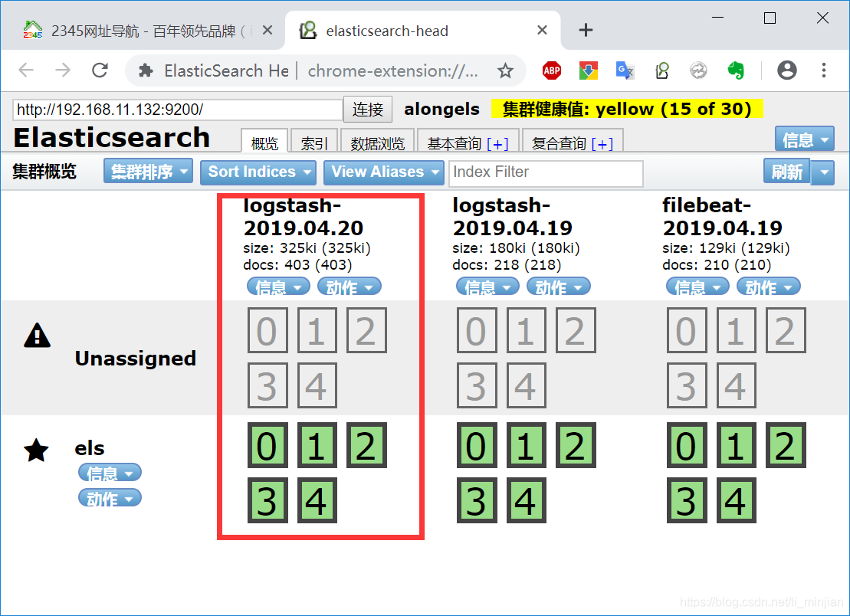Viewport: 850px width, 616px height.
Task: Open the elasticsearch-head extension icon
Action: pyautogui.click(x=662, y=70)
